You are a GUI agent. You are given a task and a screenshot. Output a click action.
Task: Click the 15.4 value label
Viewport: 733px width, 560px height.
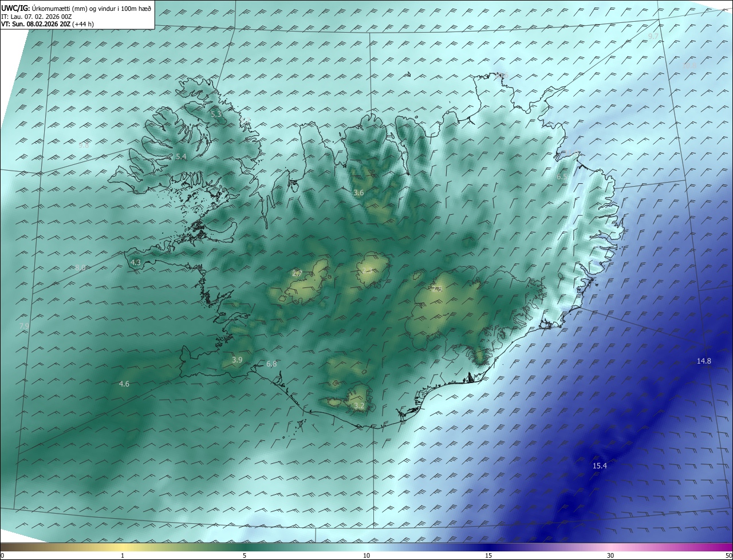tap(600, 466)
